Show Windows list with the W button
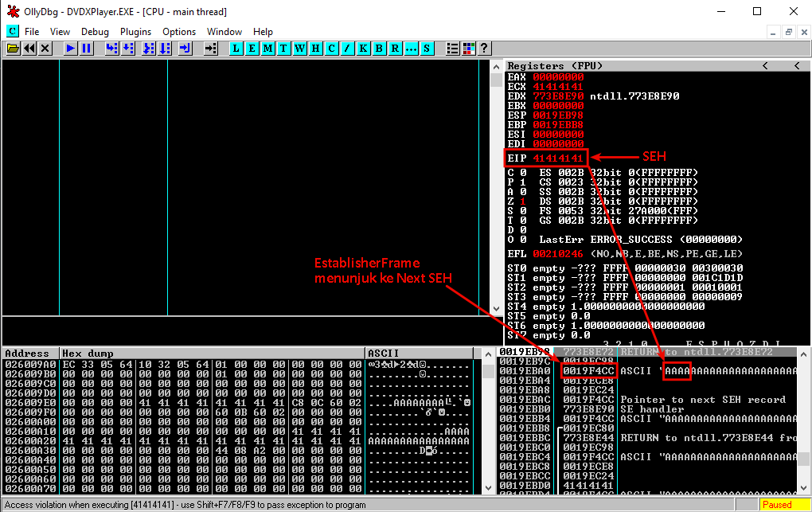Image resolution: width=812 pixels, height=512 pixels. [300, 49]
